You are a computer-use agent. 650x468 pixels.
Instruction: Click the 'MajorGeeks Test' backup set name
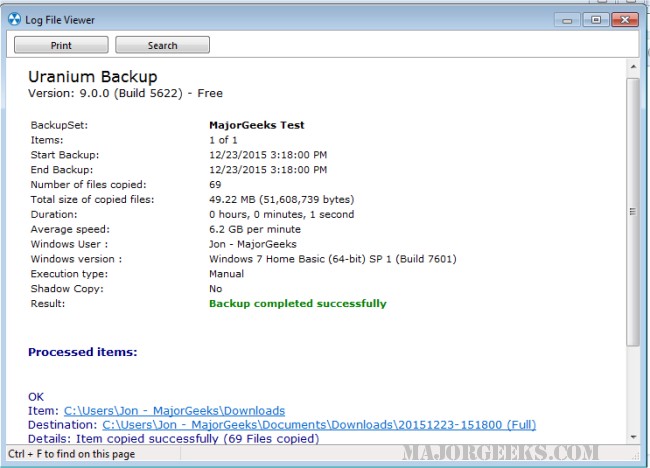pos(257,125)
